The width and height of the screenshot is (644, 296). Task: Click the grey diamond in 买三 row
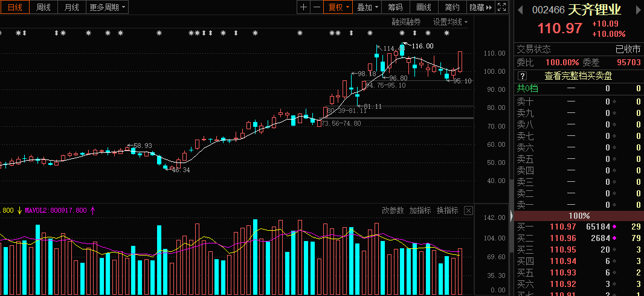tap(614, 249)
